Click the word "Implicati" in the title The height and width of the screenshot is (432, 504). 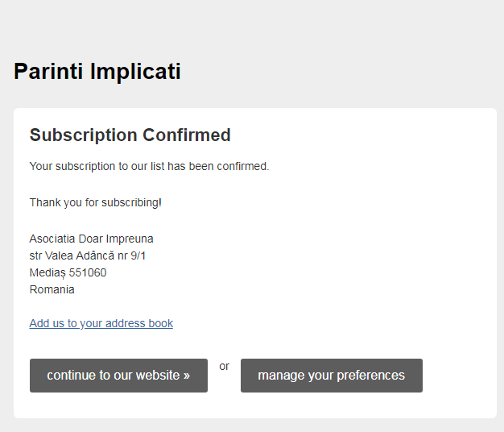pos(135,72)
